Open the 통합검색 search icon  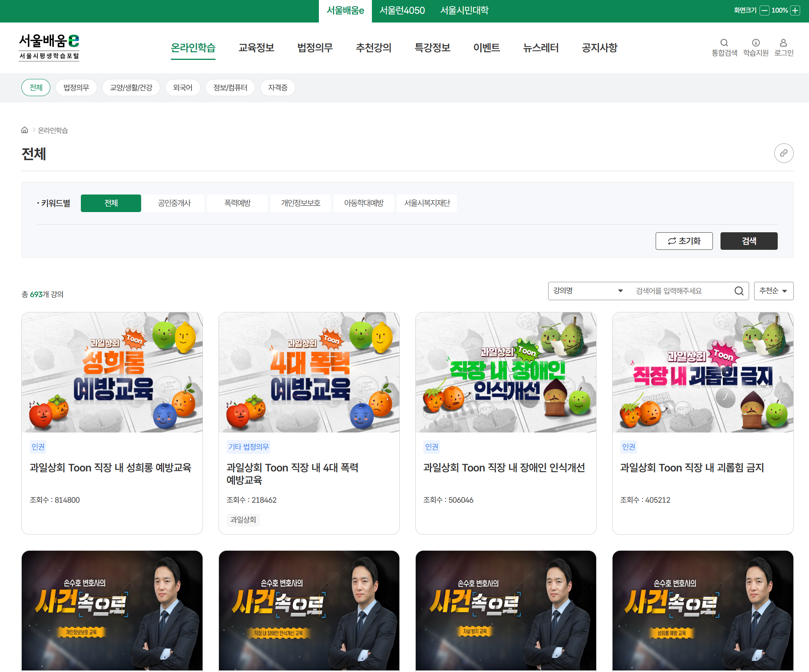[x=724, y=43]
